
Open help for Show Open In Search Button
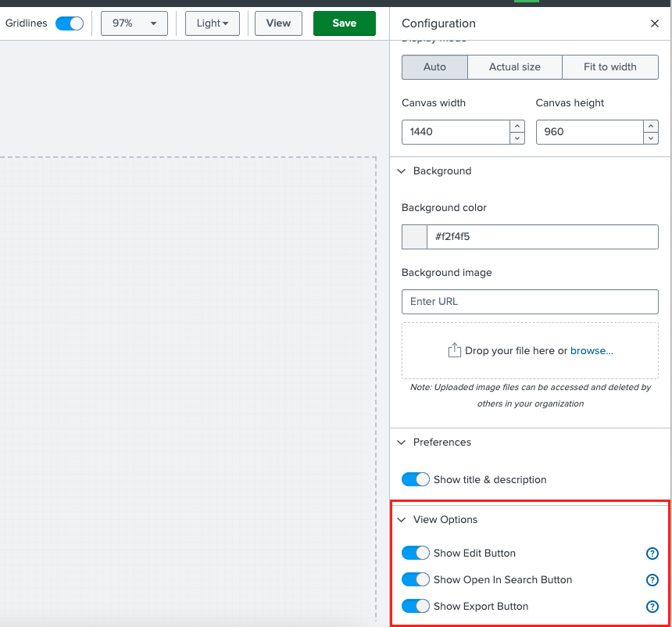652,580
